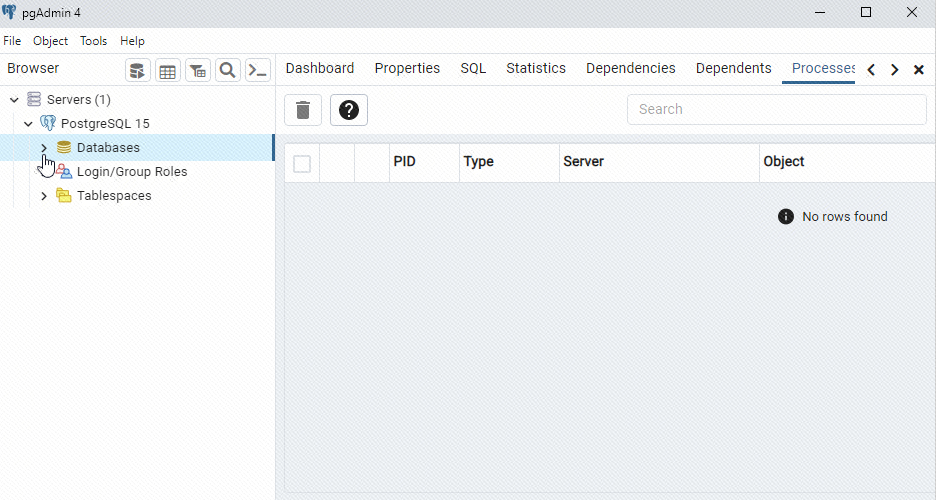Move tabs left with the back arrow
This screenshot has width=936, height=500.
(871, 70)
